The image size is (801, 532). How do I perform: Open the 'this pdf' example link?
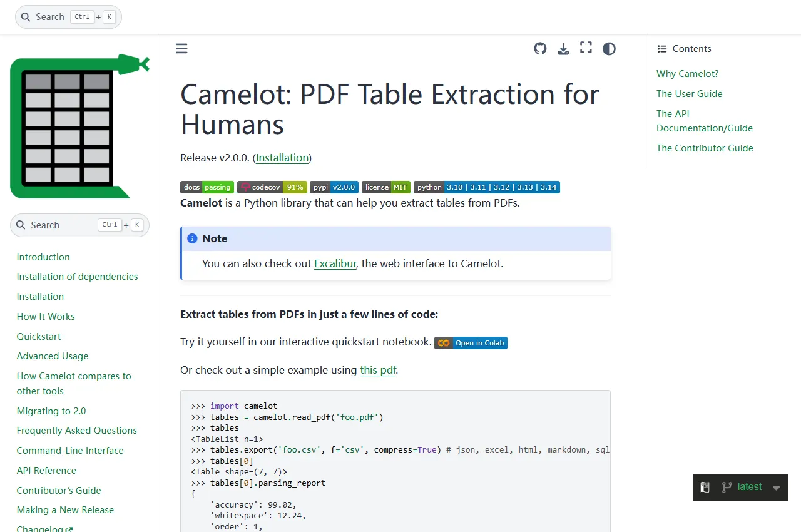[378, 370]
